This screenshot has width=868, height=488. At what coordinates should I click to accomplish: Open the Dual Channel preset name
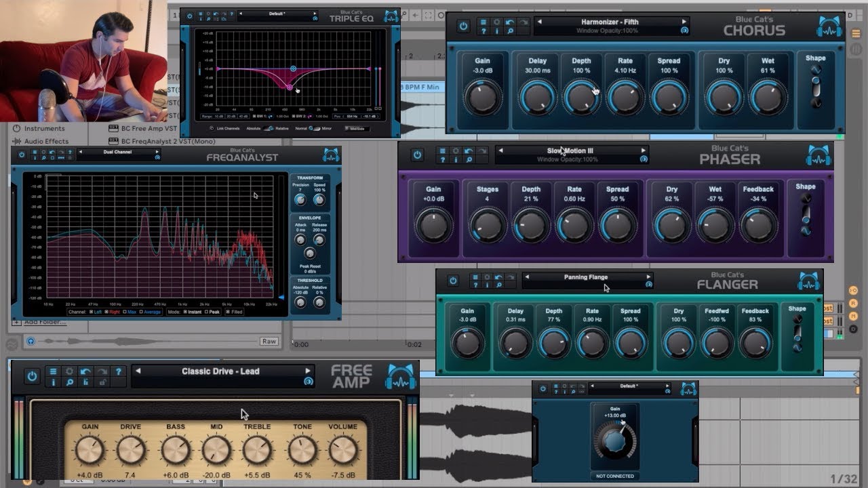[x=118, y=152]
